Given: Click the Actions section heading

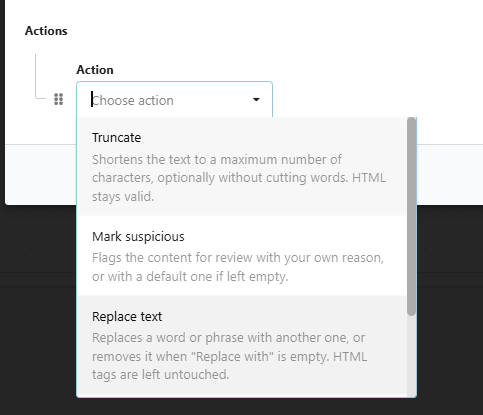Looking at the screenshot, I should [x=46, y=31].
